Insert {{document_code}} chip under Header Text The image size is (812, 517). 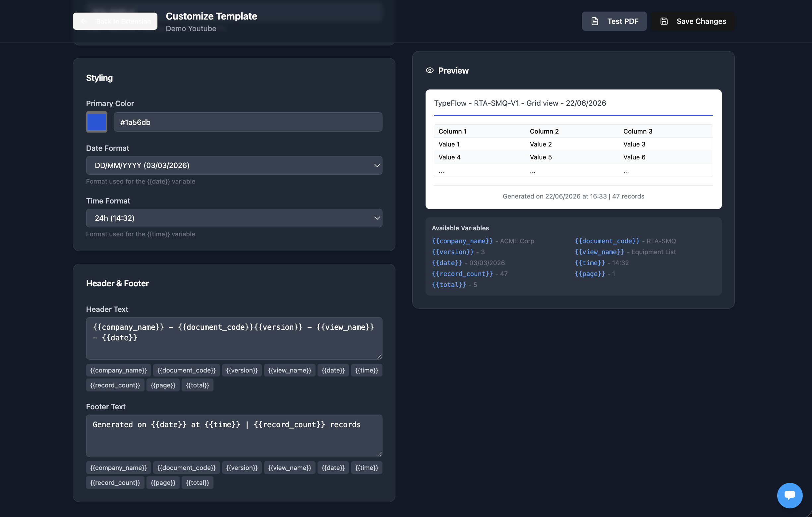click(187, 370)
